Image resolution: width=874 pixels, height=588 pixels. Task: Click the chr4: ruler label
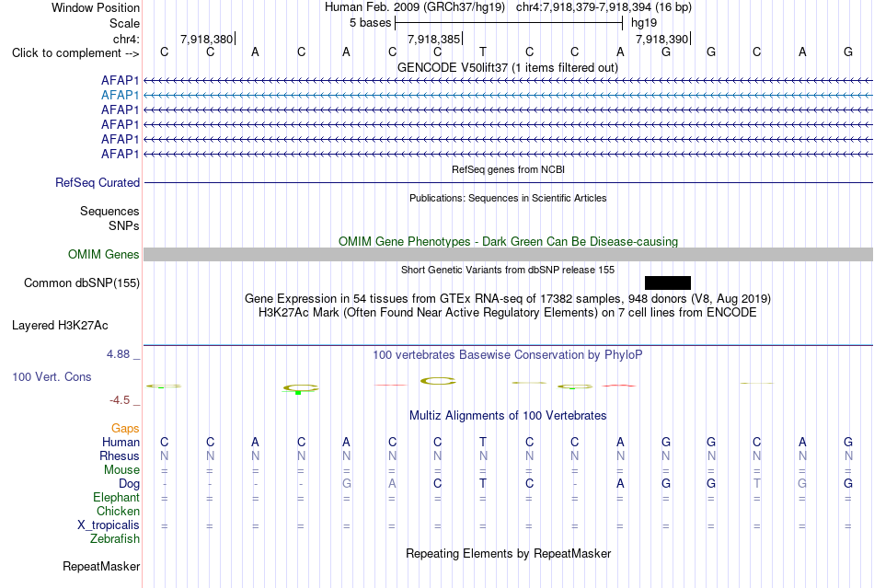[126, 39]
